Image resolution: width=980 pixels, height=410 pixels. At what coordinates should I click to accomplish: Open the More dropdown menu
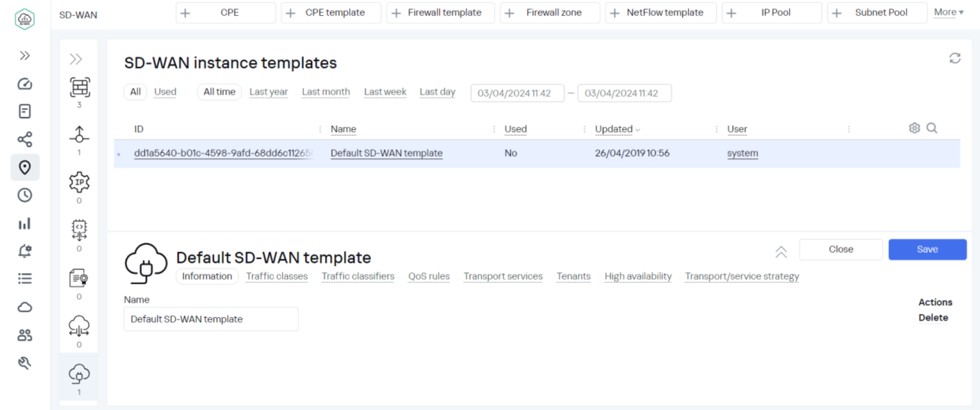pos(948,12)
